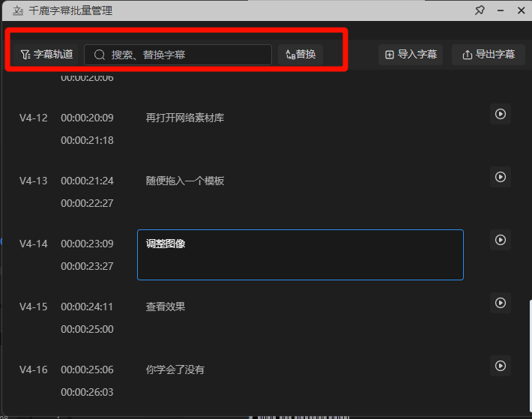Open the 字幕轨道 filter
Viewport: 532px width, 419px height.
(x=46, y=54)
